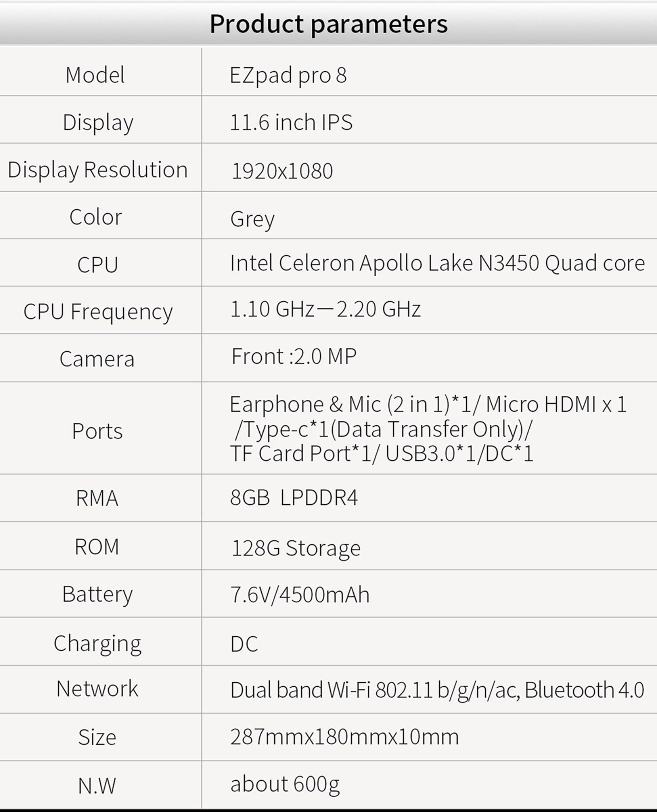This screenshot has height=812, width=657.
Task: Click the Front :2.0 MP camera value
Action: [x=294, y=356]
